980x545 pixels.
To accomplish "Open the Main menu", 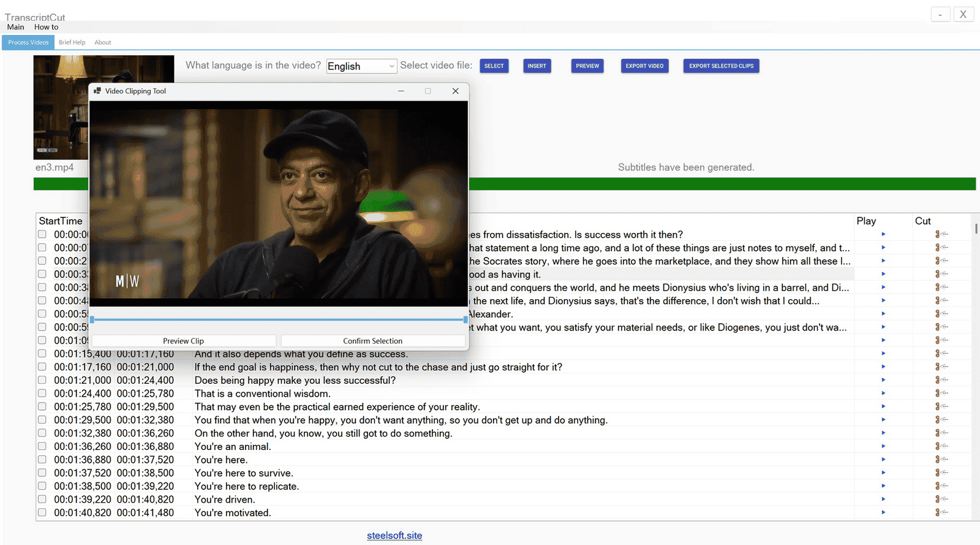I will 16,27.
